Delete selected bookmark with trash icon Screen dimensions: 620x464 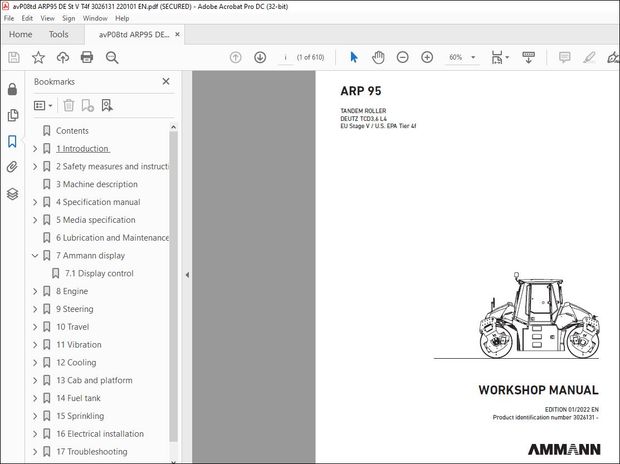tap(69, 106)
